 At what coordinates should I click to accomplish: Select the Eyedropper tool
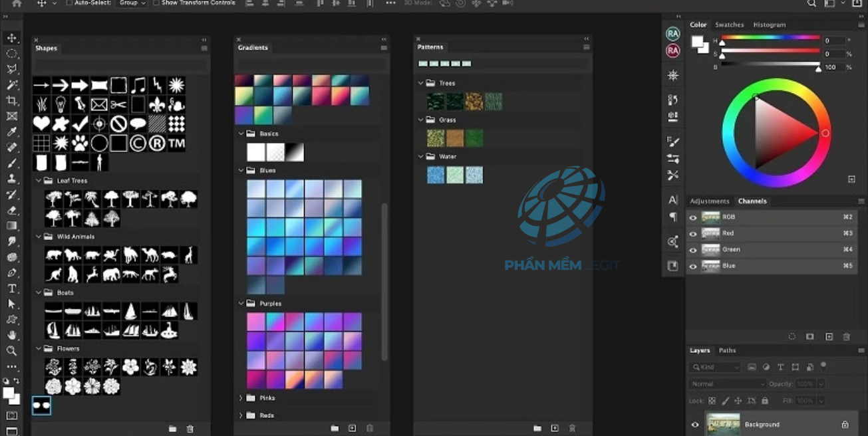point(12,132)
